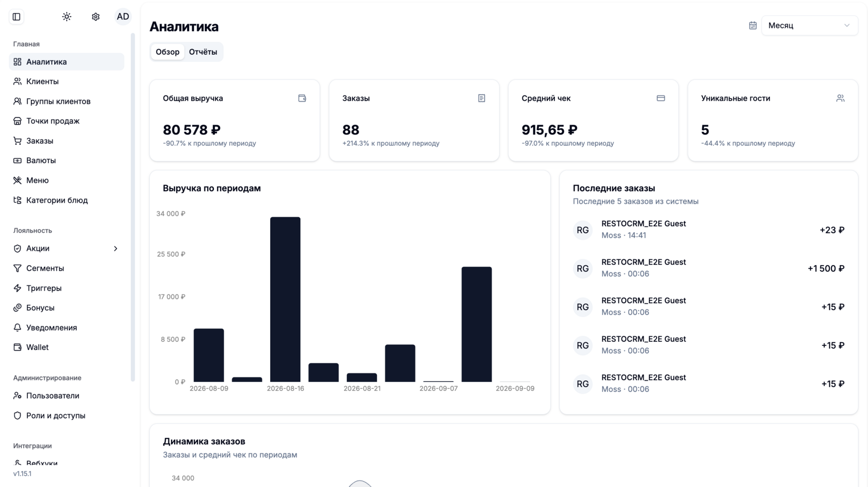Switch to the Отчёты tab
The height and width of the screenshot is (487, 868).
coord(203,52)
